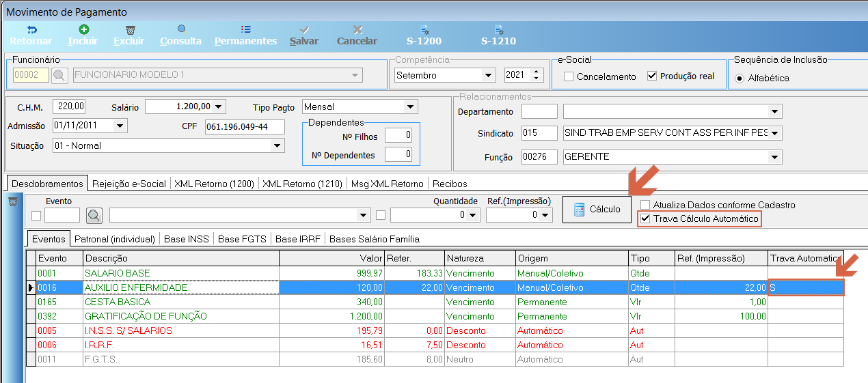The image size is (868, 383).
Task: Open the Base FGTS sub-tab
Action: [242, 239]
